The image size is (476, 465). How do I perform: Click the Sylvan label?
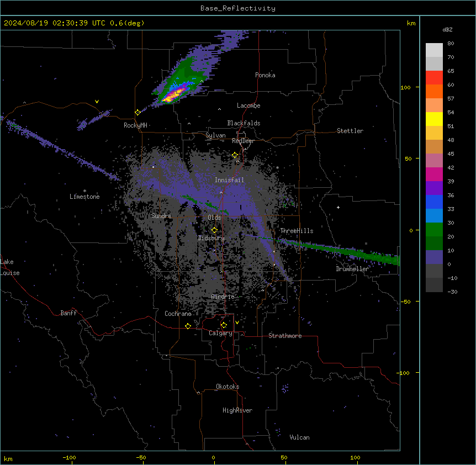click(215, 135)
